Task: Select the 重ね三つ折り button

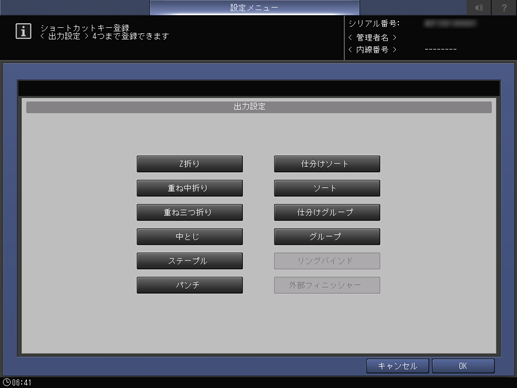Action: coord(190,212)
